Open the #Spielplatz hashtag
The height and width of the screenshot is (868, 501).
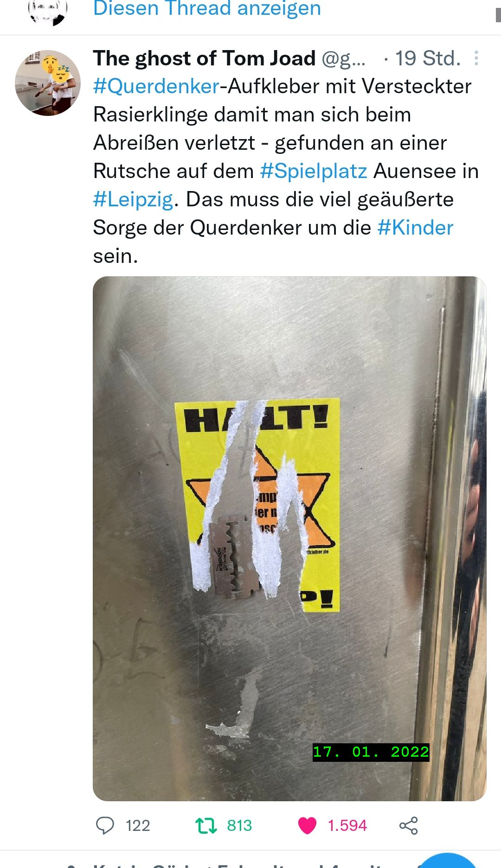[314, 171]
